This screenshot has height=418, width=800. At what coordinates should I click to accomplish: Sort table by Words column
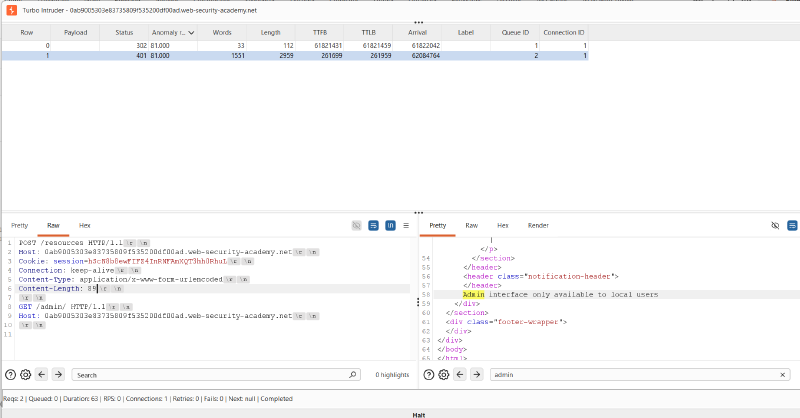coord(222,33)
